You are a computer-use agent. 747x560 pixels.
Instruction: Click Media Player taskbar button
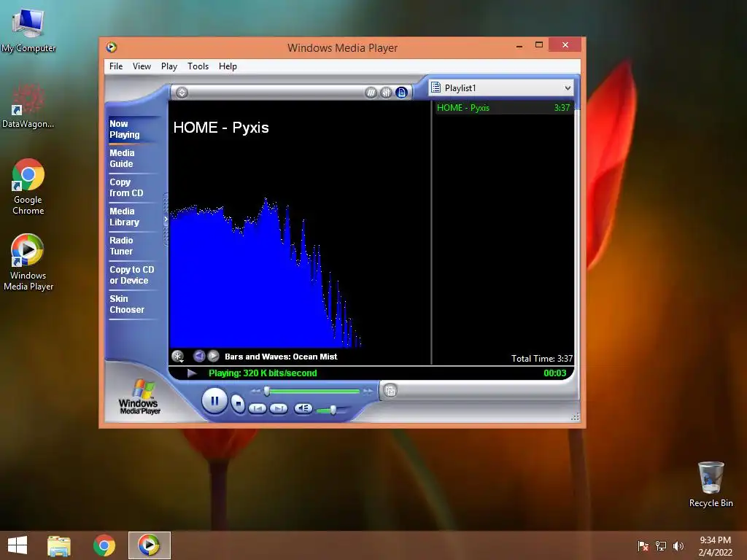[x=149, y=545]
